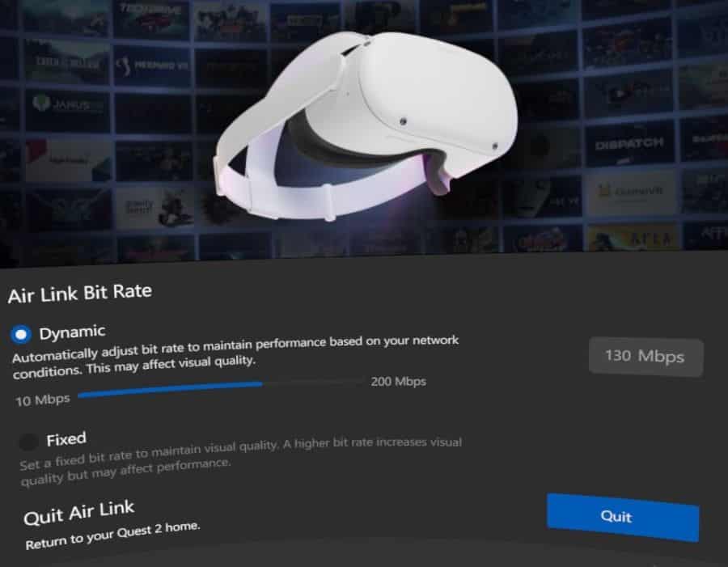This screenshot has width=728, height=567.
Task: Click the 200 Mbps maximum label
Action: [x=398, y=382]
